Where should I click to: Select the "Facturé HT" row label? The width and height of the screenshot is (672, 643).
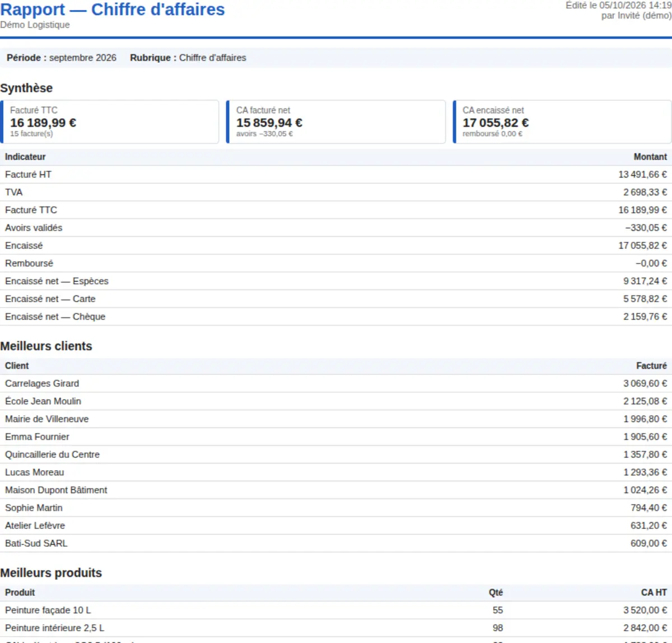coord(28,175)
